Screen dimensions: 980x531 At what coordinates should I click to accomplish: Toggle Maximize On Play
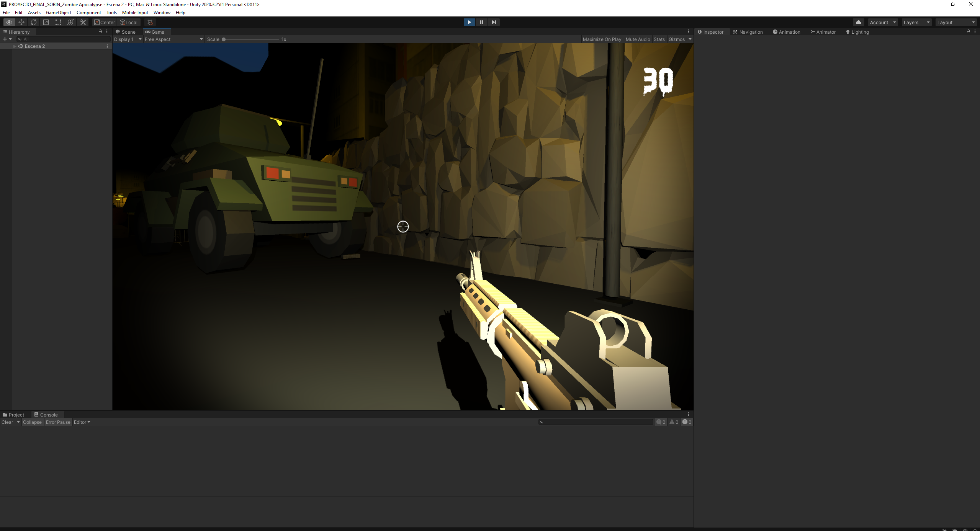point(602,39)
